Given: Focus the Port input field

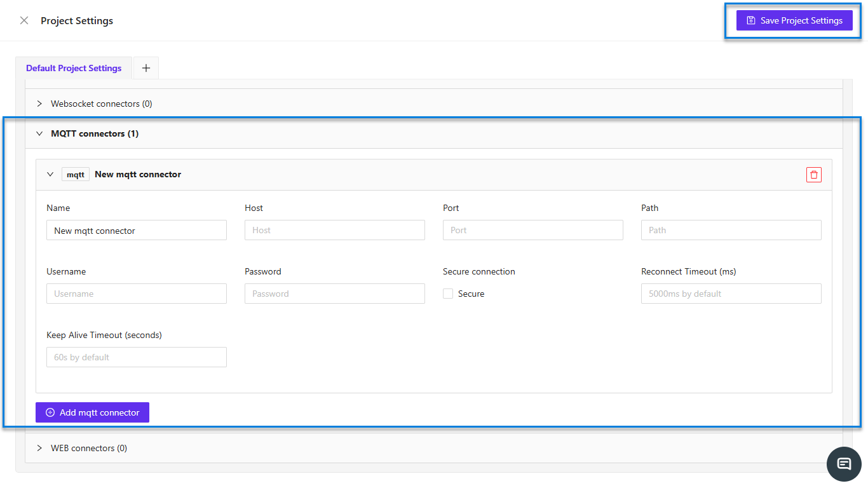Looking at the screenshot, I should pos(532,229).
